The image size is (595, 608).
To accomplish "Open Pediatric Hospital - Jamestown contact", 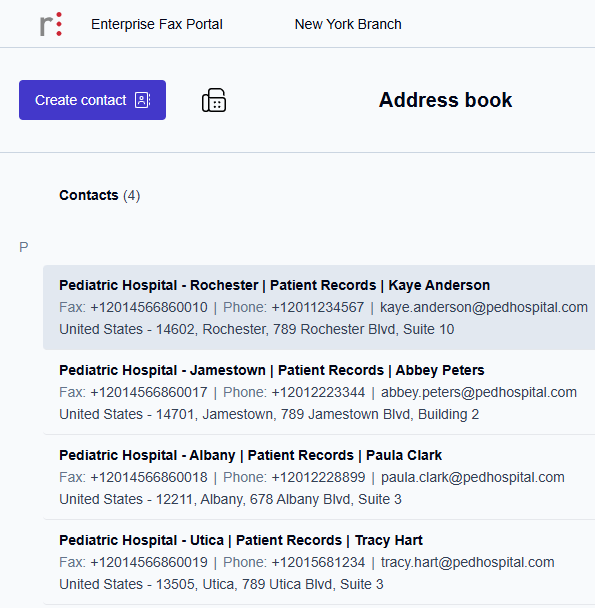I will [319, 392].
